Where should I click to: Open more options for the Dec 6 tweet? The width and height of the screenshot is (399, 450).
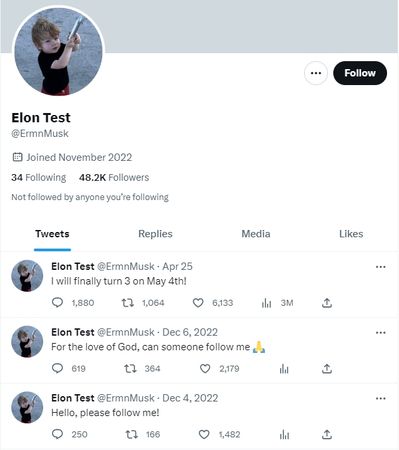click(x=380, y=332)
